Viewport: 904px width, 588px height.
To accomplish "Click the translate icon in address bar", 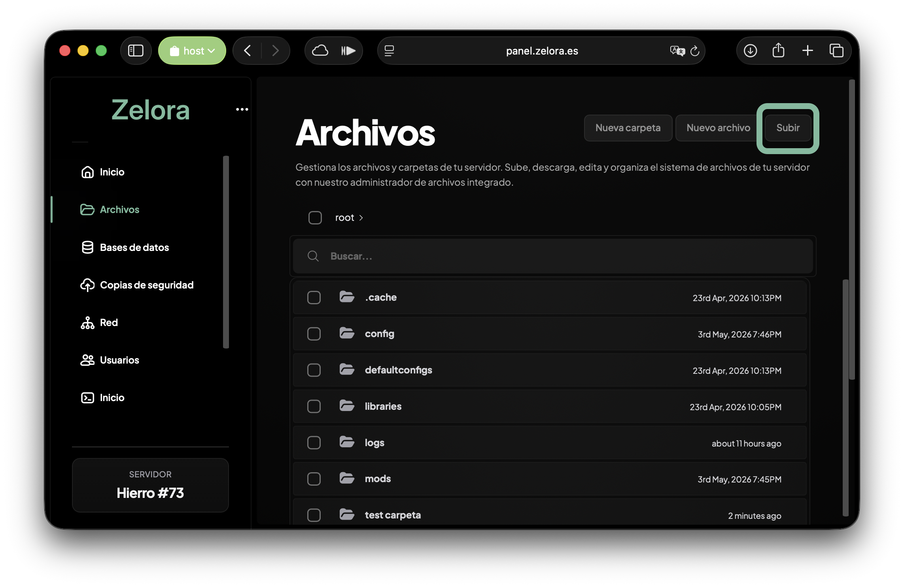I will pos(677,51).
